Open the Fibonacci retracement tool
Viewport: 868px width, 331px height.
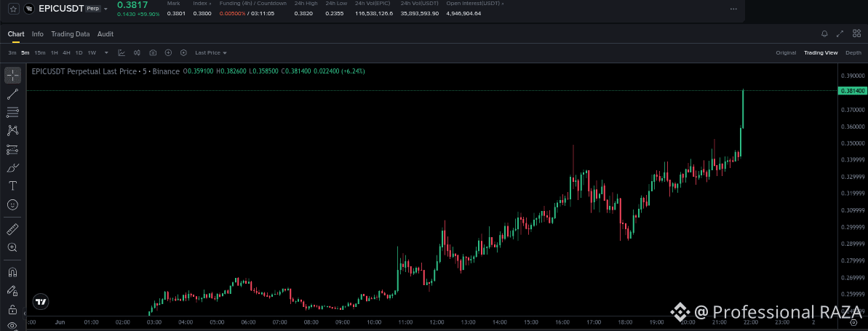pos(12,112)
